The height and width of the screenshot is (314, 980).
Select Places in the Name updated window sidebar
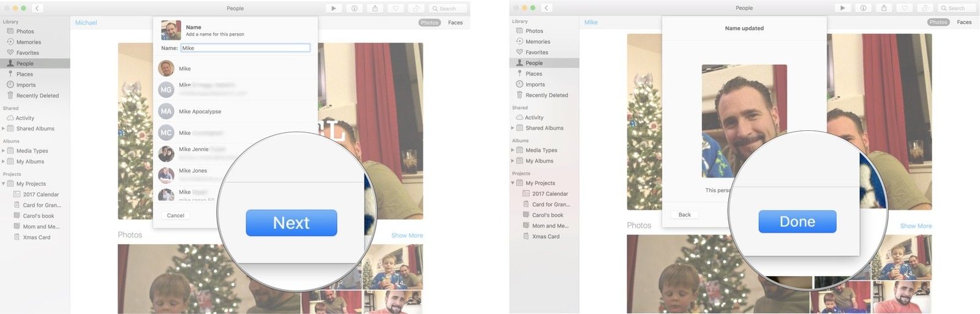[x=533, y=73]
